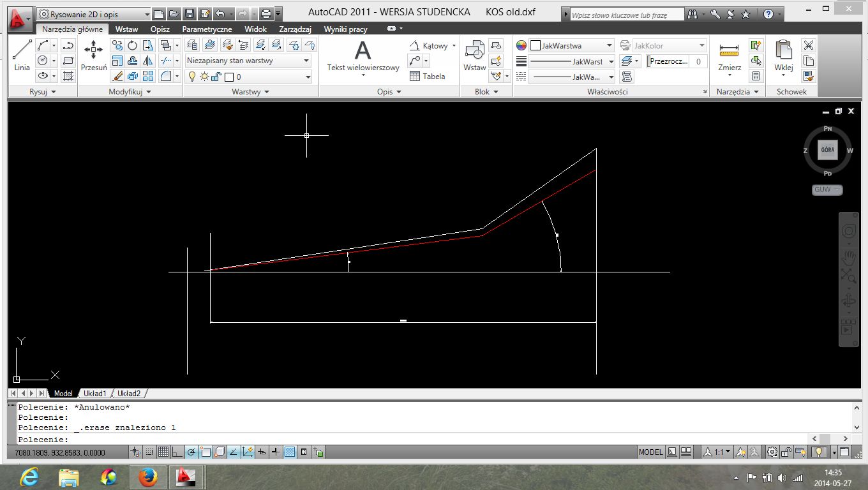
Task: Toggle object snap in status bar
Action: click(206, 452)
